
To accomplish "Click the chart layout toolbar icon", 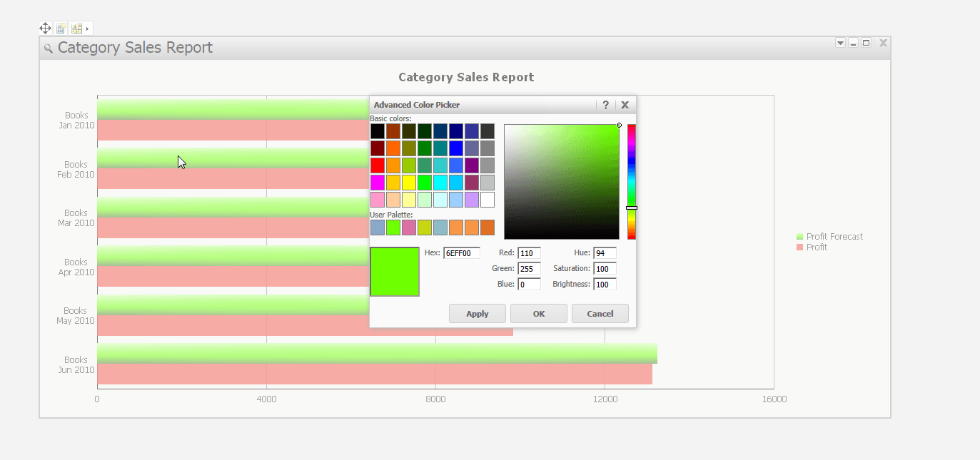I will click(76, 29).
